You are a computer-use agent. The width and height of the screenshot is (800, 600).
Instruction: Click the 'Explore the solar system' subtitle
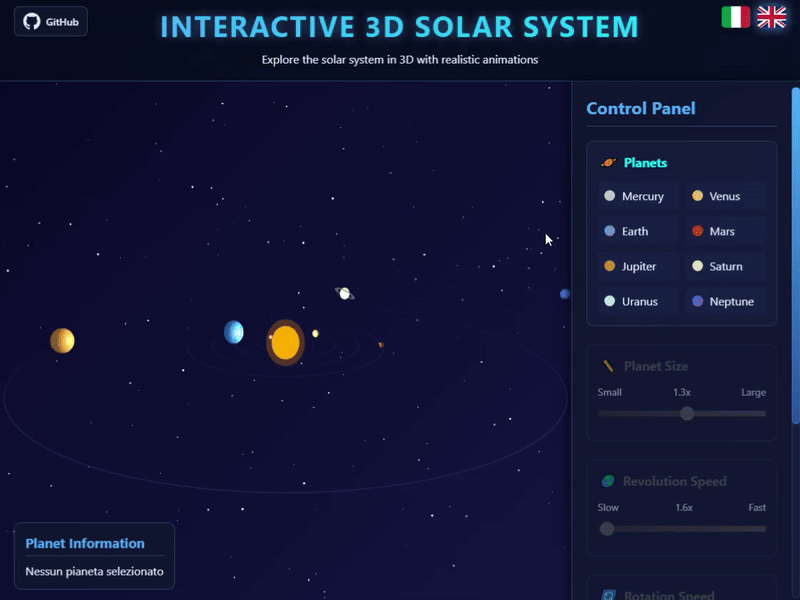coord(400,60)
